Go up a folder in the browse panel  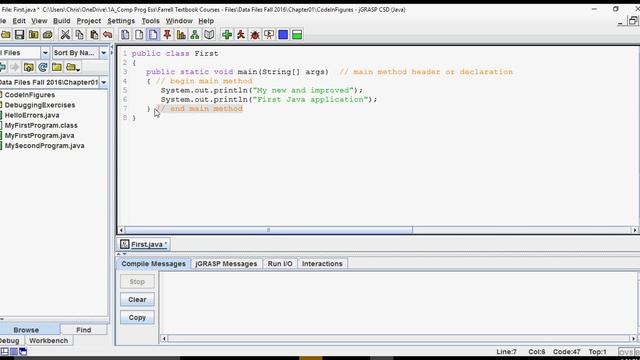point(29,67)
